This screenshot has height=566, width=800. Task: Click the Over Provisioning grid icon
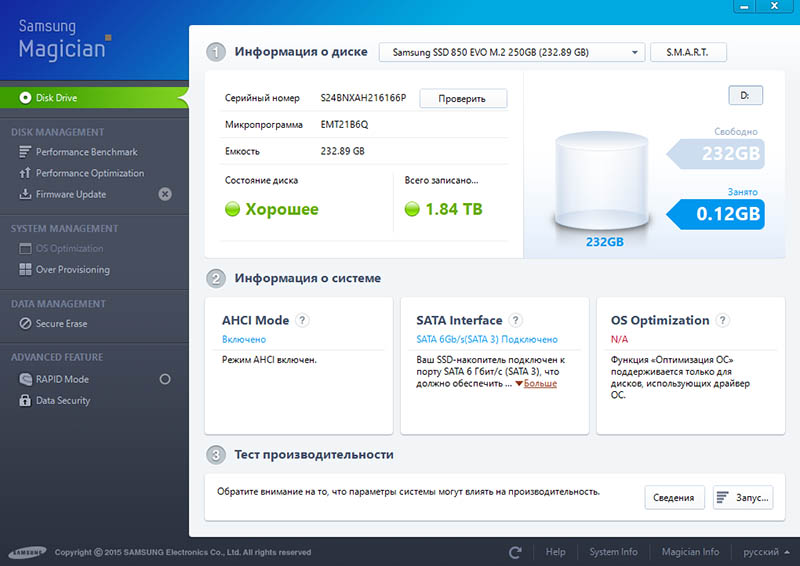point(25,269)
